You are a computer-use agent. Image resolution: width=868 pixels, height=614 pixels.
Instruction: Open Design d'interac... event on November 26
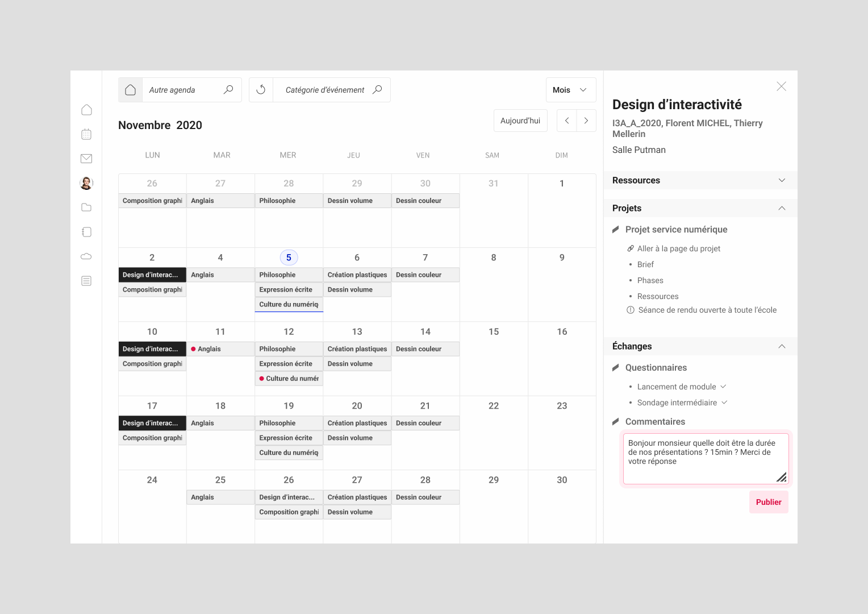coord(289,497)
